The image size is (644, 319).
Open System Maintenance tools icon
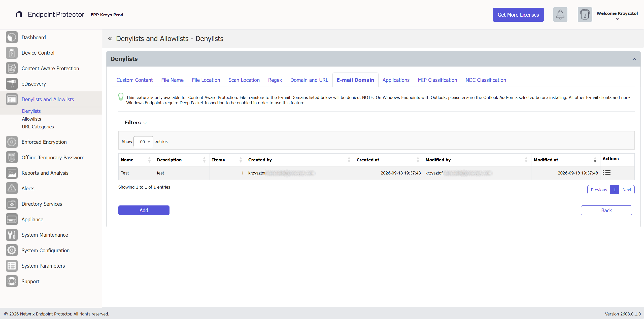[12, 235]
